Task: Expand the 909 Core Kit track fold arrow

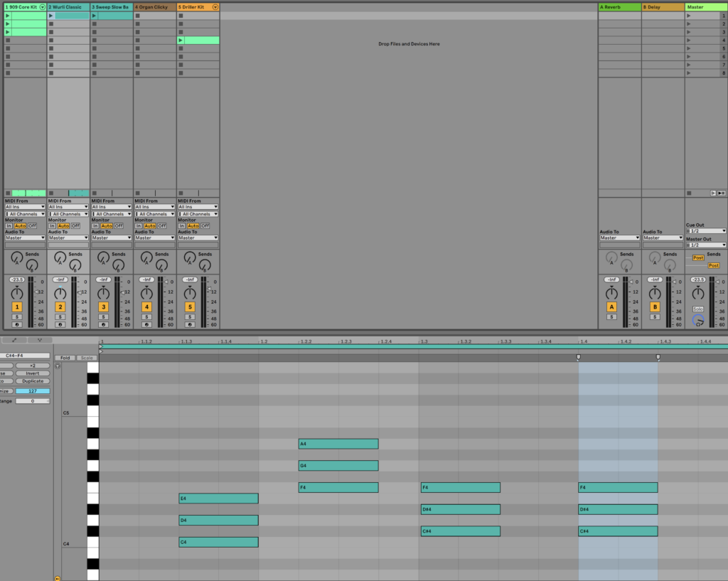Action: point(42,7)
